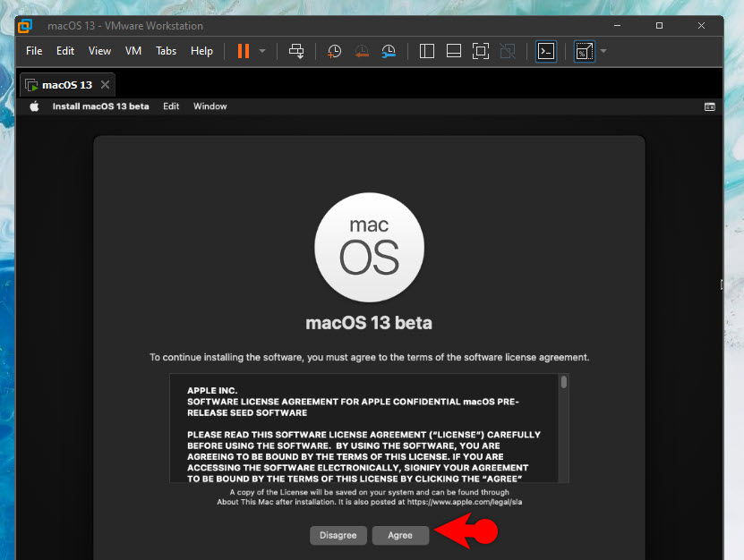Open the power options dropdown arrow beside the pause icon
This screenshot has width=744, height=560.
pos(262,51)
